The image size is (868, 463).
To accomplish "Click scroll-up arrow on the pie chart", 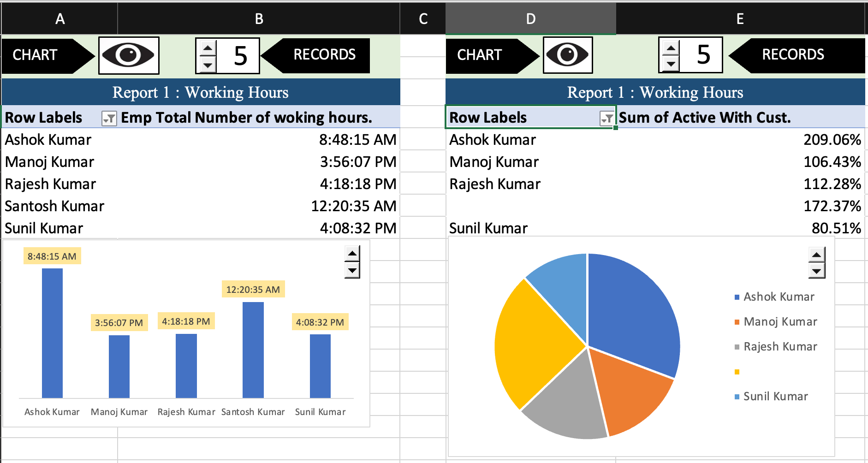I will click(816, 254).
